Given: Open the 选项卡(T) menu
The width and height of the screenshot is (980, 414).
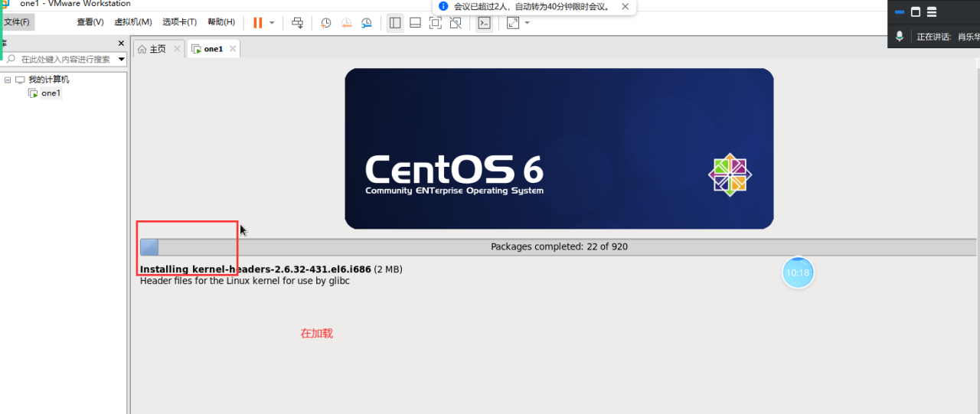Looking at the screenshot, I should pyautogui.click(x=179, y=22).
